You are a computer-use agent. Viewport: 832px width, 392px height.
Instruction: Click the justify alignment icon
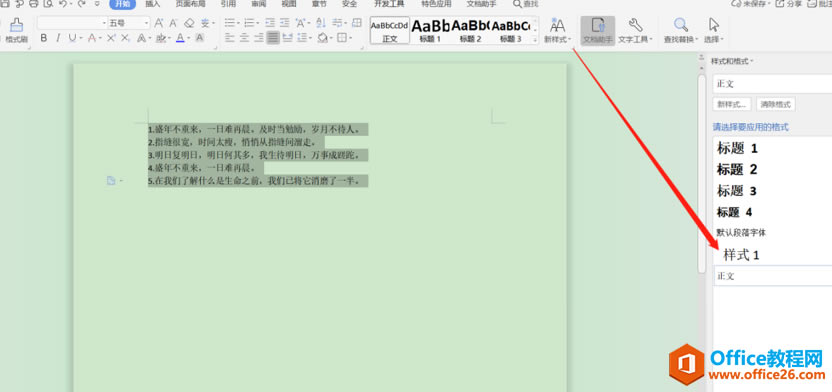point(273,38)
